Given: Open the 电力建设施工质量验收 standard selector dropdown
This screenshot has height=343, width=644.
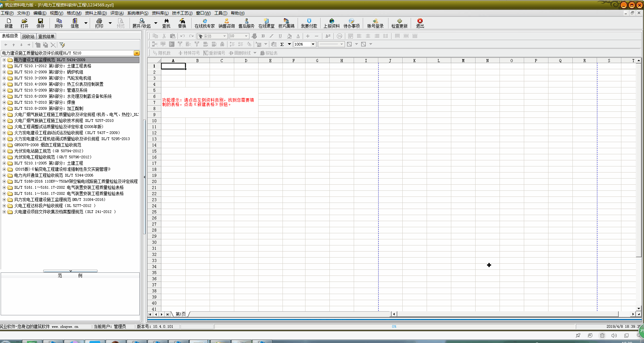Looking at the screenshot, I should click(136, 53).
